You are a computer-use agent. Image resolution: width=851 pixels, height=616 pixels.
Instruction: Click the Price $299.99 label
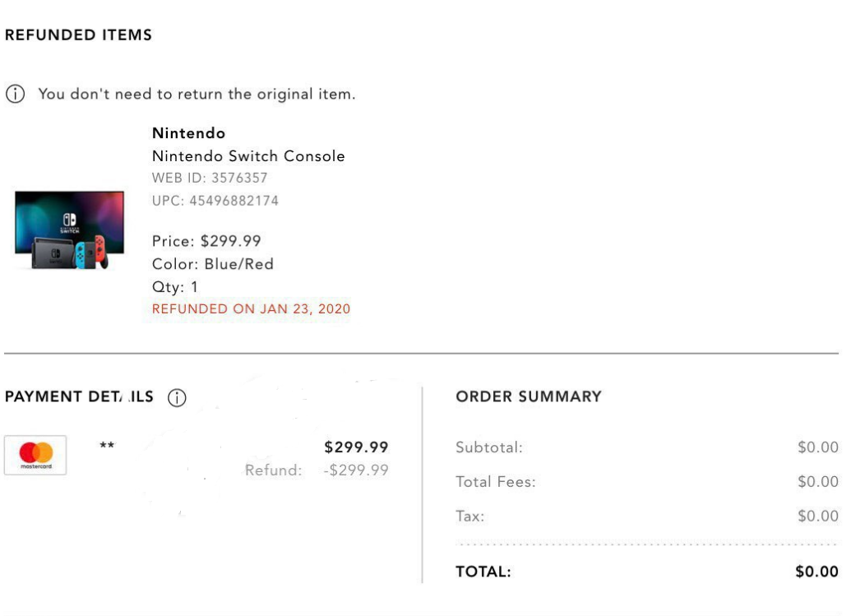pyautogui.click(x=206, y=241)
